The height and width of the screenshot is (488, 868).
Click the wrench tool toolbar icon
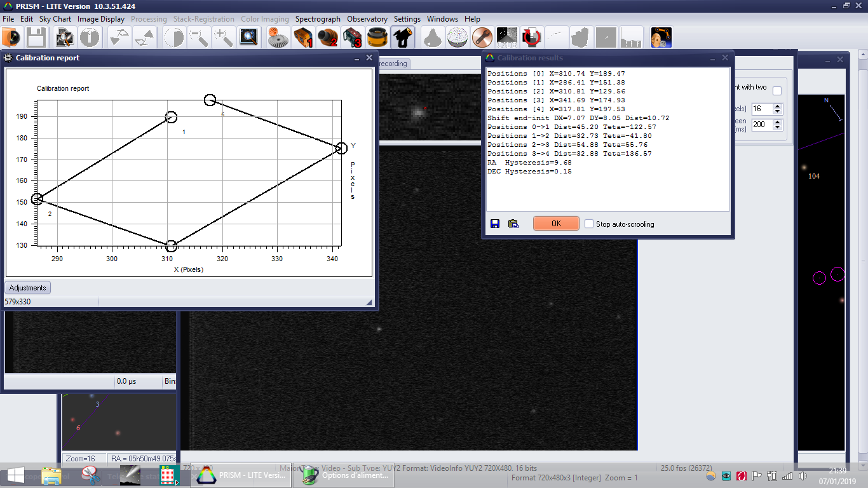483,38
